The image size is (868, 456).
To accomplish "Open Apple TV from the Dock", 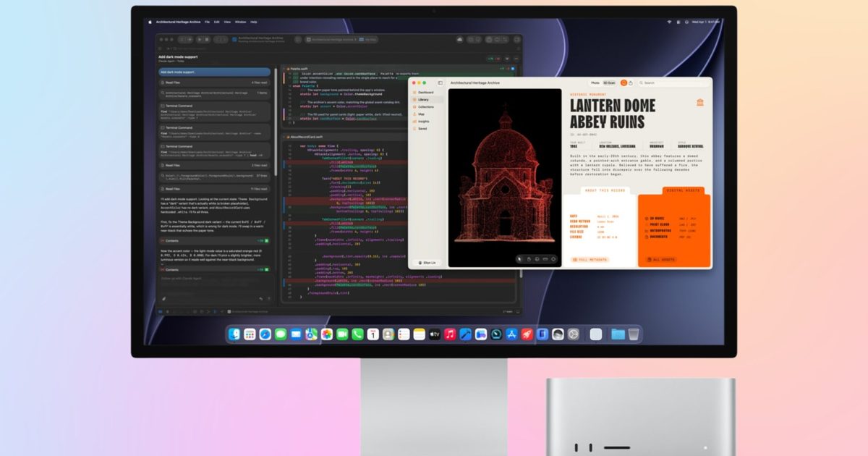I will (x=435, y=334).
